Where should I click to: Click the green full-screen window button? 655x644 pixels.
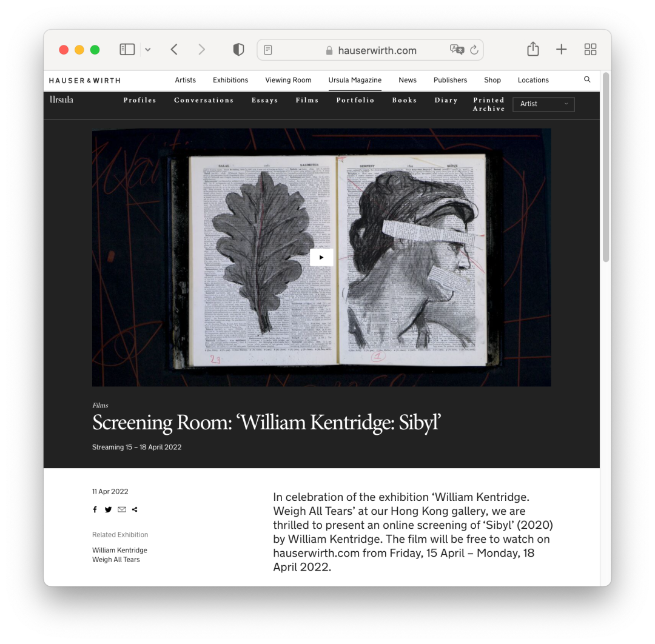95,50
